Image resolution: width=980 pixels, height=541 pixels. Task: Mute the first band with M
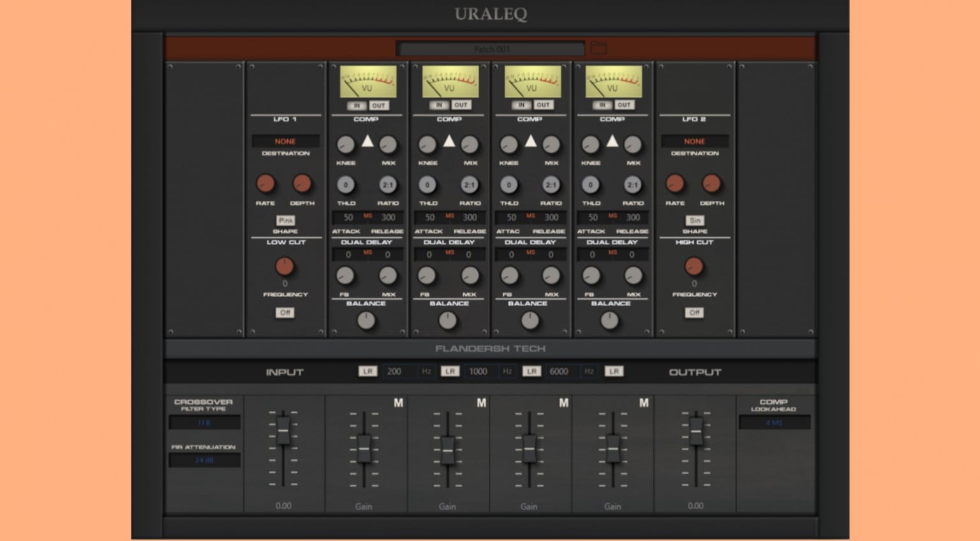coord(398,403)
